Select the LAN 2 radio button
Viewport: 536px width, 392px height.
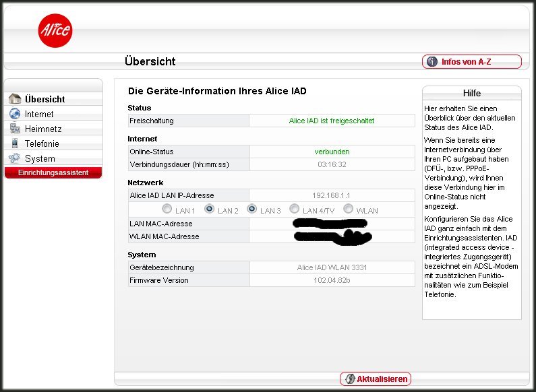[209, 209]
